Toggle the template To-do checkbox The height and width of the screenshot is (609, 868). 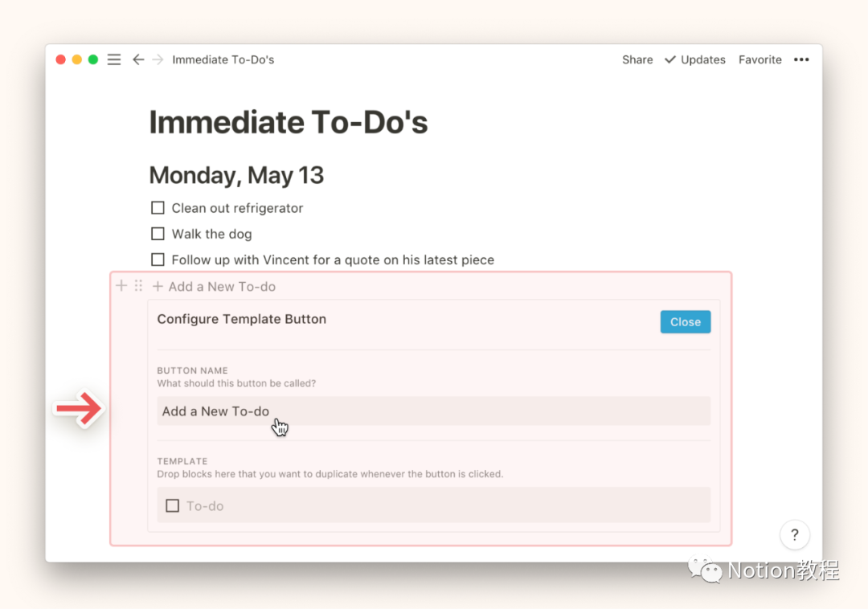(172, 505)
